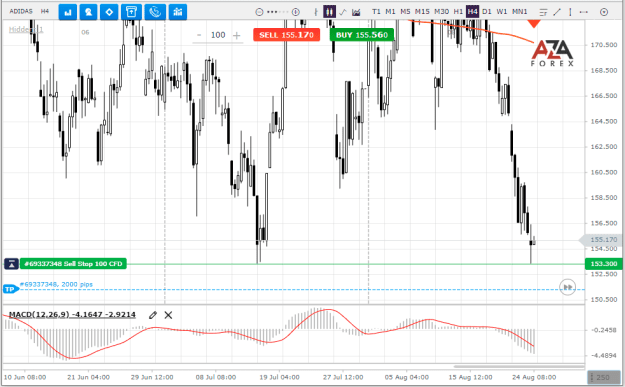Open the MACD(12,26,9) indicator title
Screen dimensions: 625x387
point(72,314)
